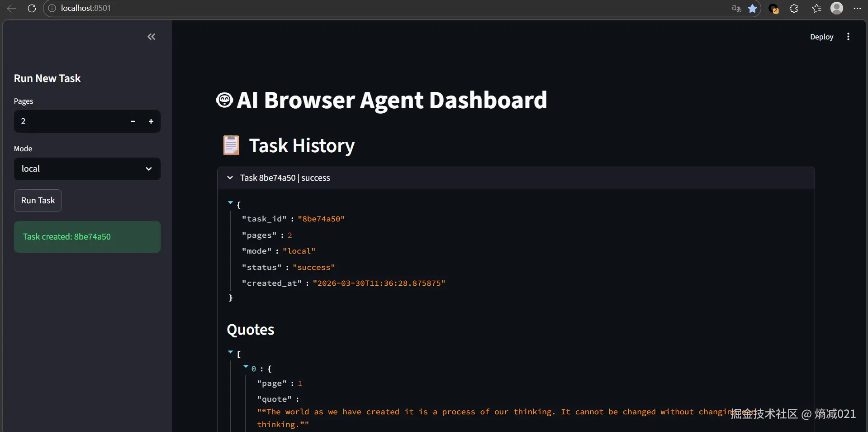This screenshot has width=868, height=432.
Task: Open the Streamlit three-dot main menu
Action: point(848,37)
